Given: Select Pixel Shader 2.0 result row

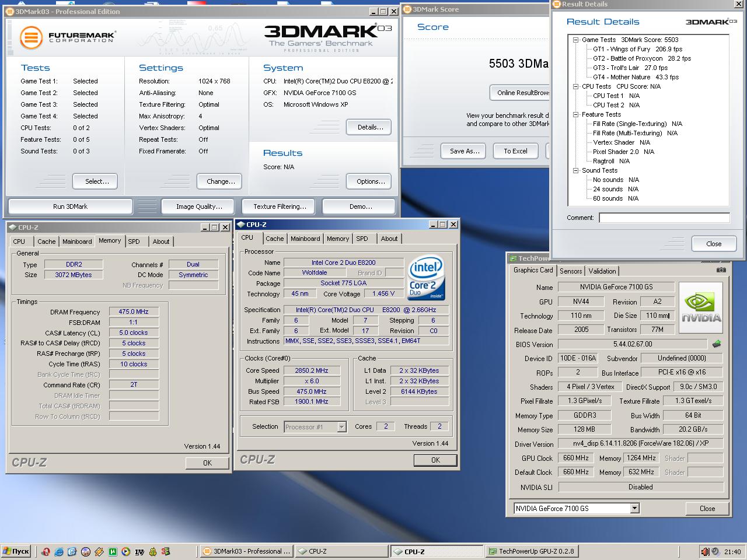Looking at the screenshot, I should point(623,152).
